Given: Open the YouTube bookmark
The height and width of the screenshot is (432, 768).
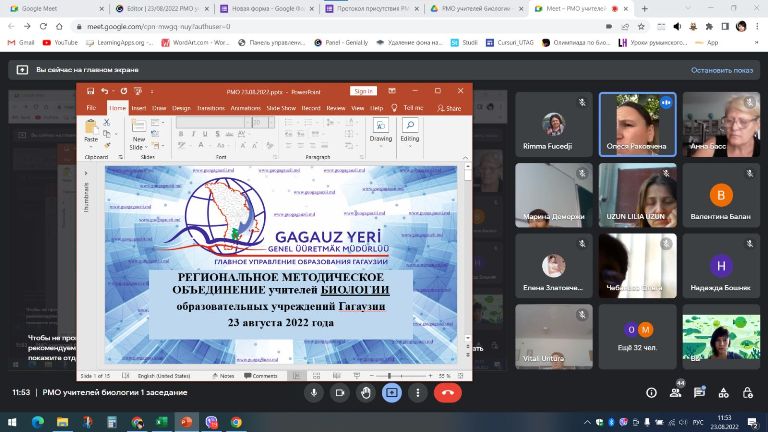Looking at the screenshot, I should (x=60, y=43).
